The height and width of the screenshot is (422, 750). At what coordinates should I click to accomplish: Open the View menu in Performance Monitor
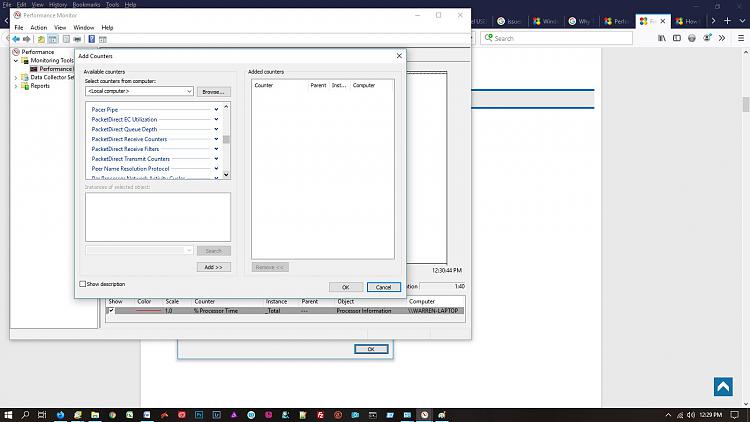coord(60,28)
